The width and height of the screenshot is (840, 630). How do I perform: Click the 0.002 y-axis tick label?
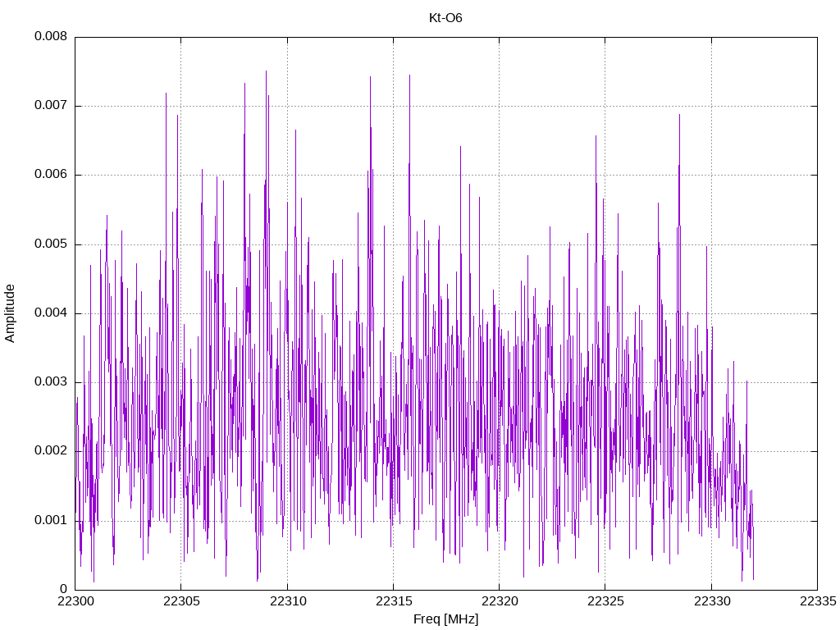(x=51, y=451)
